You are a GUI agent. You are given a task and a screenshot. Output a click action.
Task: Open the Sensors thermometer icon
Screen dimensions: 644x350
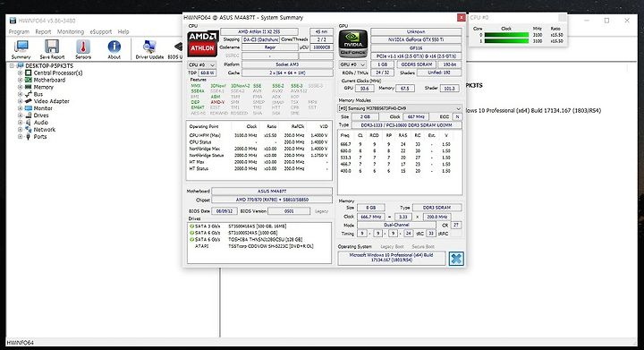click(x=83, y=49)
